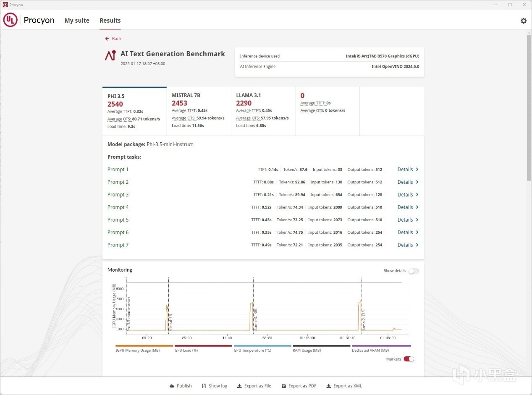532x395 pixels.
Task: Open Details for Prompt 6
Action: coord(408,233)
